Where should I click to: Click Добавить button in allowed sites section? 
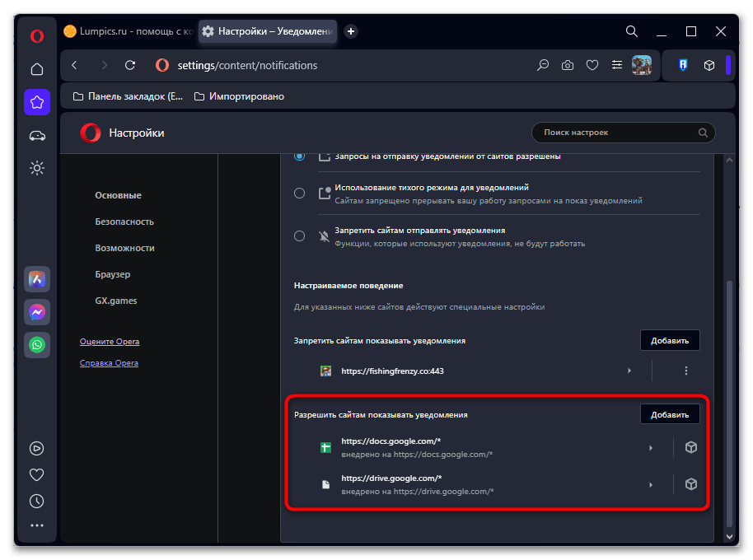[670, 414]
